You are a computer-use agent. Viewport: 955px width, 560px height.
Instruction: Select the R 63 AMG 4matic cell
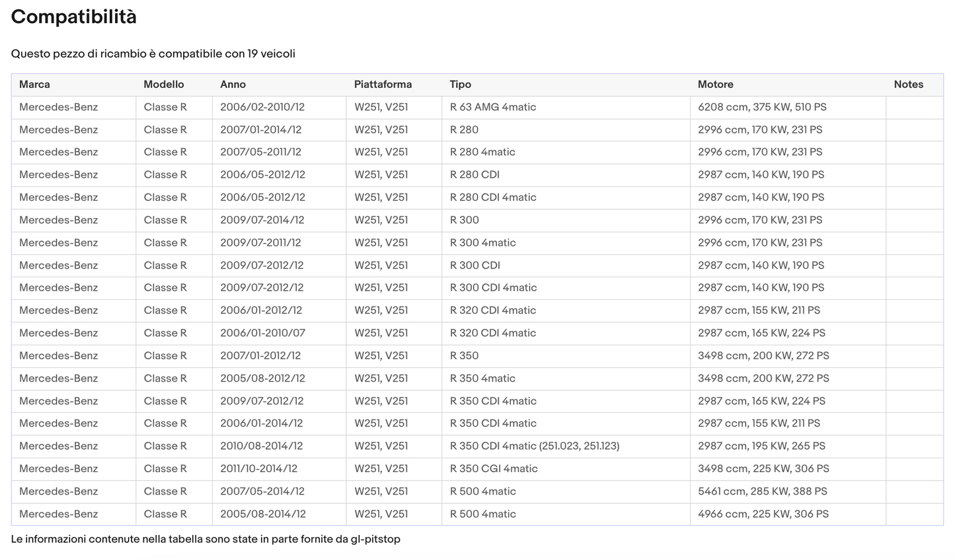[492, 107]
